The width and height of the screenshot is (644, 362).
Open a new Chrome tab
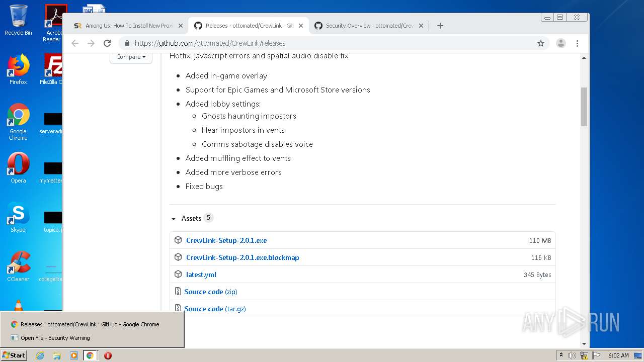click(x=440, y=26)
